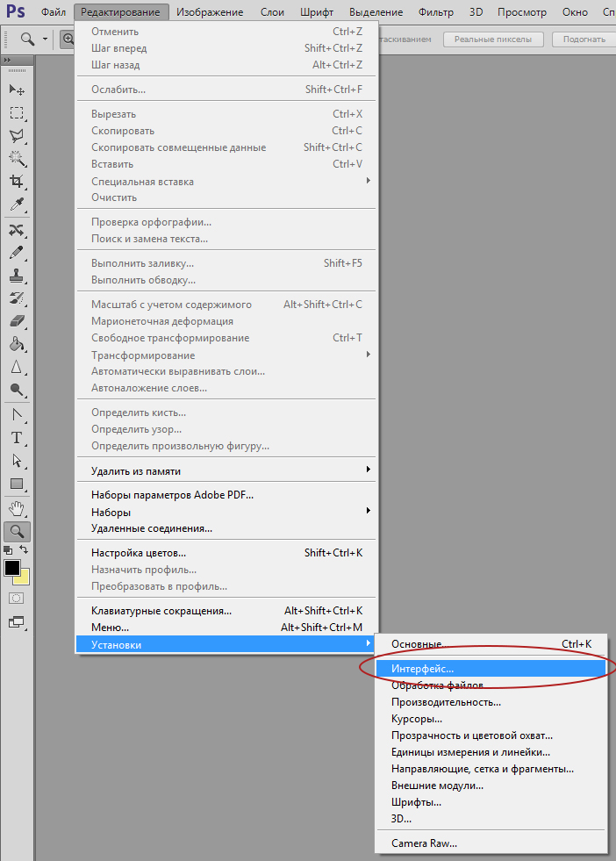616x861 pixels.
Task: Select the Patch healing tool
Action: (x=17, y=230)
